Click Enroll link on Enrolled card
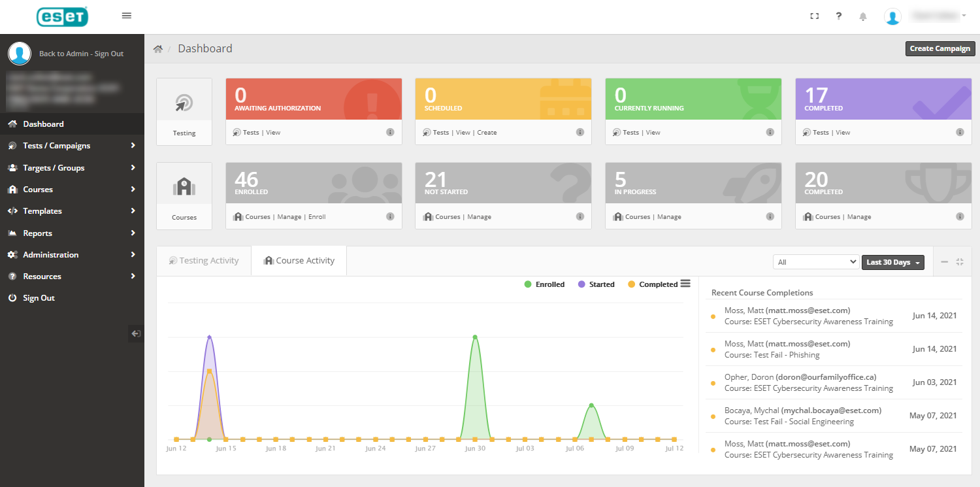 [317, 217]
